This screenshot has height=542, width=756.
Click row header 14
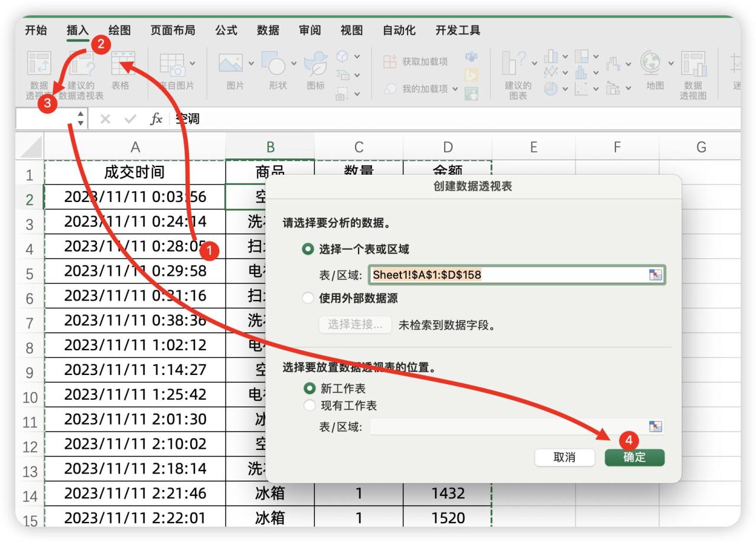point(30,494)
